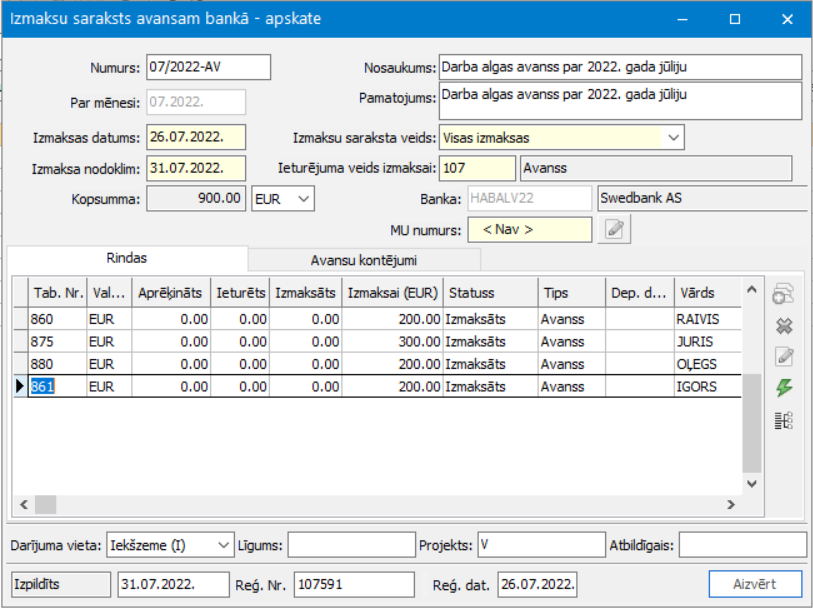Click the Projekts field

pyautogui.click(x=541, y=545)
